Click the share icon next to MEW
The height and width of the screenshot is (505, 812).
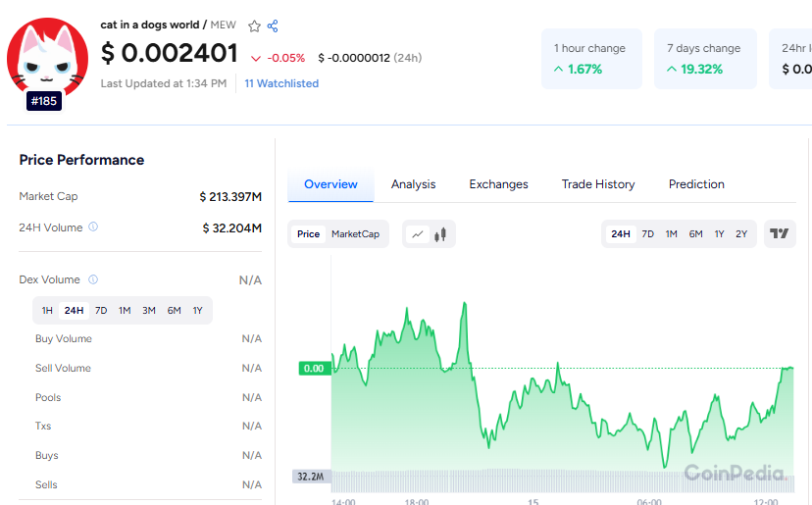273,25
